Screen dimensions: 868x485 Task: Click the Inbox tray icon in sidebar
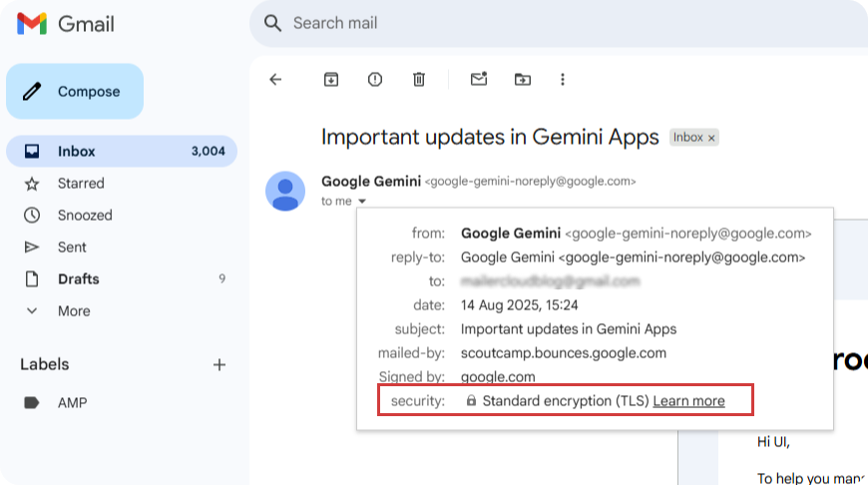click(32, 151)
